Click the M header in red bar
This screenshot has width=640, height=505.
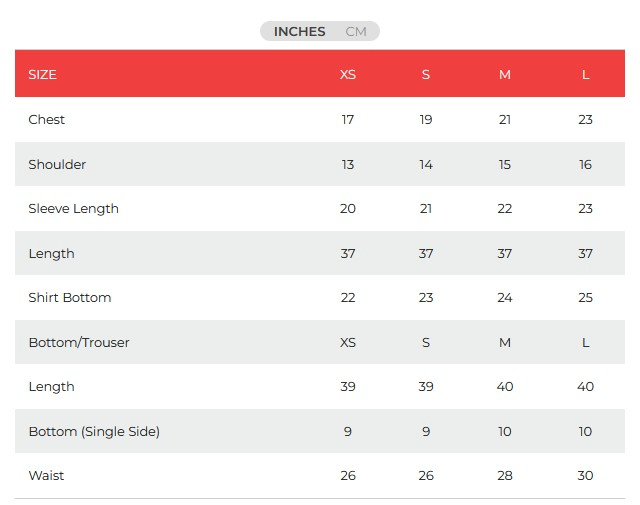(505, 75)
